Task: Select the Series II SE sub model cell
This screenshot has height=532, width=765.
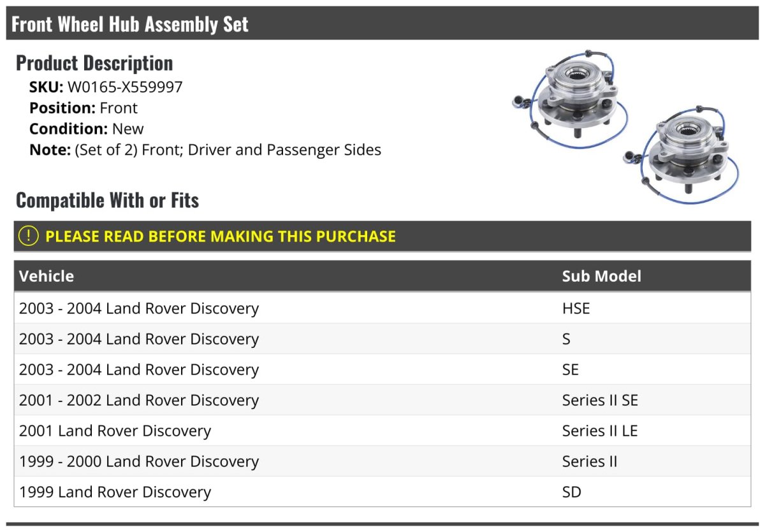Action: (x=599, y=400)
